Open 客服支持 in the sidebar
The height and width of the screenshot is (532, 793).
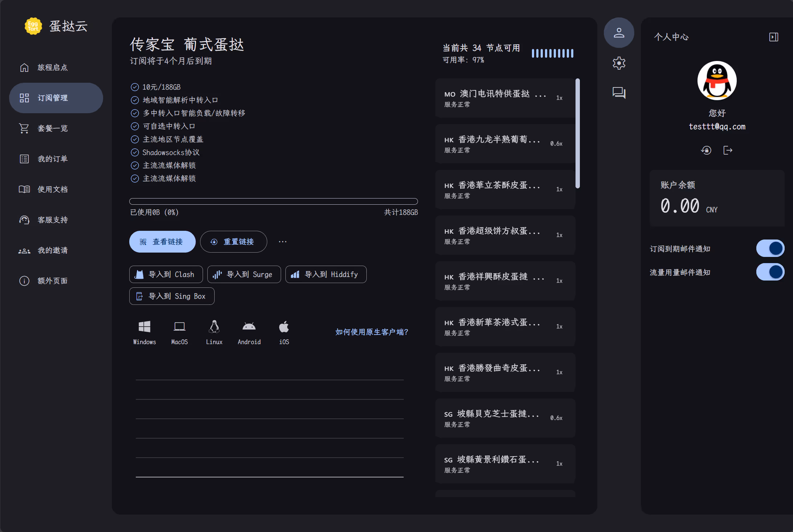coord(53,220)
